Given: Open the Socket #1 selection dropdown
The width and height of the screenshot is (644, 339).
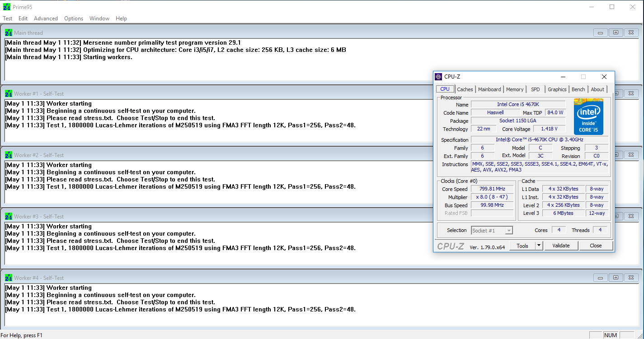Looking at the screenshot, I should (492, 230).
